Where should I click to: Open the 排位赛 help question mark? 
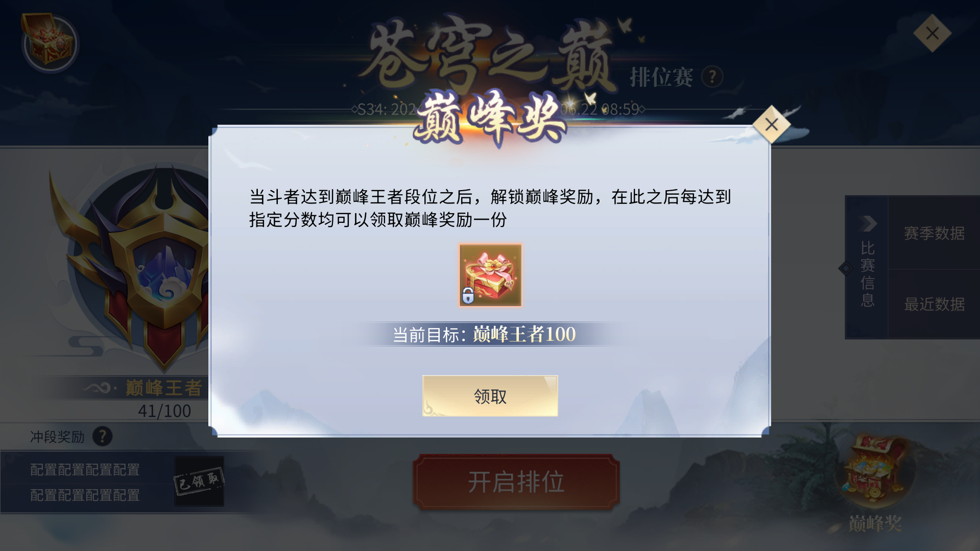tap(712, 77)
